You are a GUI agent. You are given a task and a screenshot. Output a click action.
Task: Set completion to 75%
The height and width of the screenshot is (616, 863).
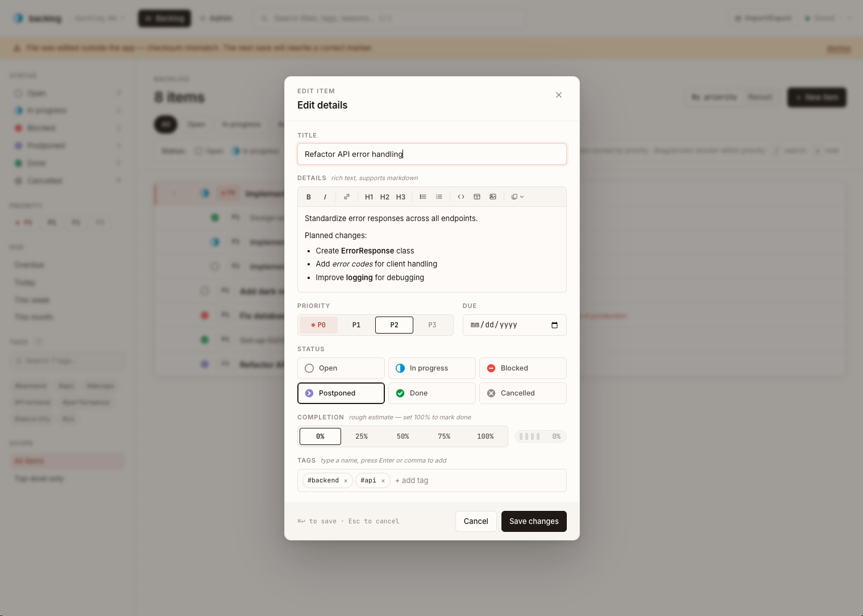pos(444,436)
